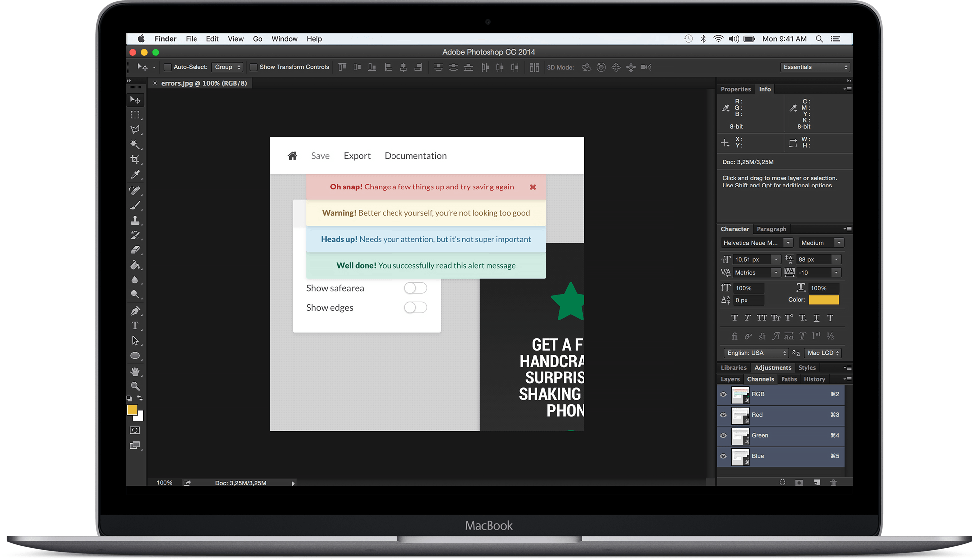This screenshot has width=979, height=560.
Task: Dismiss the Oh snap alert with X
Action: [533, 187]
